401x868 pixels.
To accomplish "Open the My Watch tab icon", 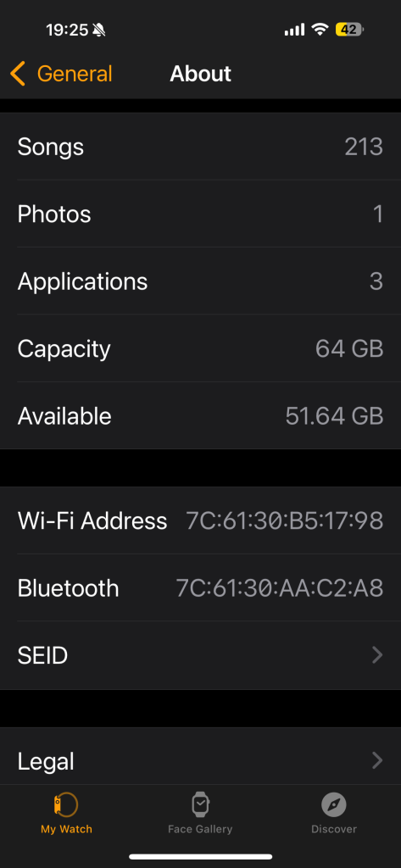I will click(x=66, y=804).
